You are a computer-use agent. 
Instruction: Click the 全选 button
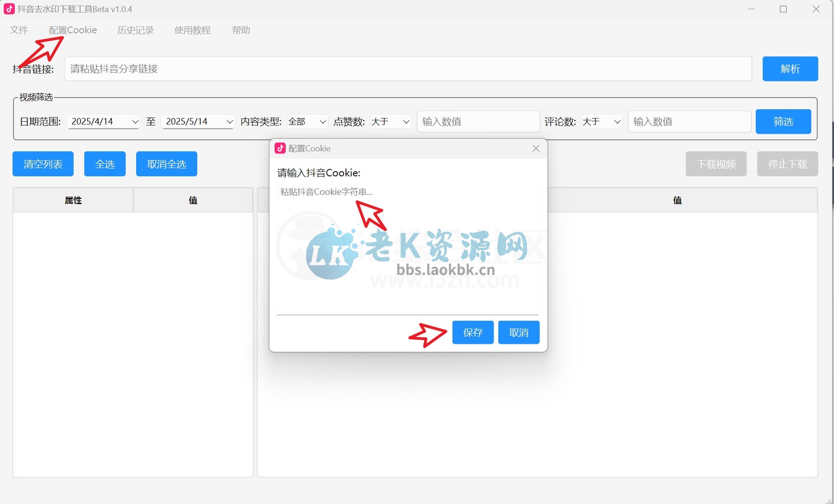[105, 164]
